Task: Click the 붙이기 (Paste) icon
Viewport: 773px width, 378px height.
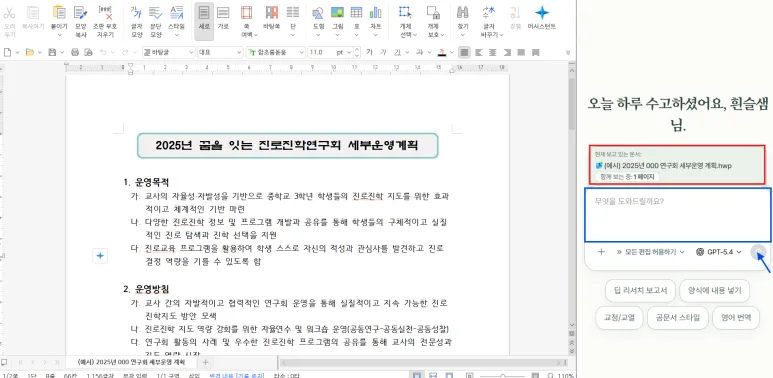Action: pyautogui.click(x=59, y=13)
